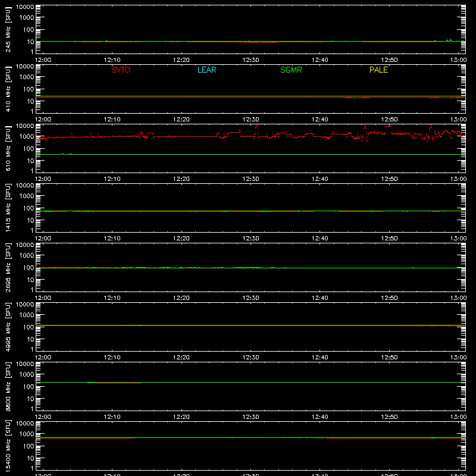Click 12:10 tick label below 245 MHz plot
This screenshot has height=476, width=476.
[112, 60]
